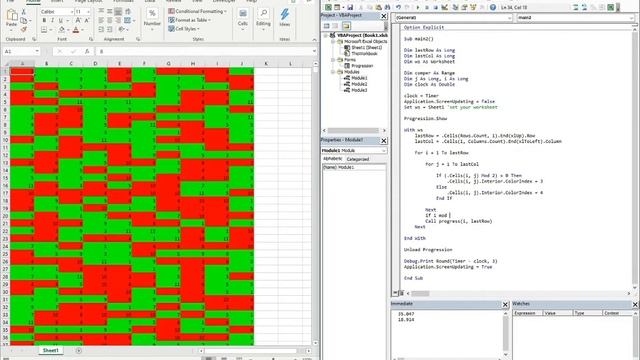
Task: Click the Excel Copy icon
Action: [24, 20]
